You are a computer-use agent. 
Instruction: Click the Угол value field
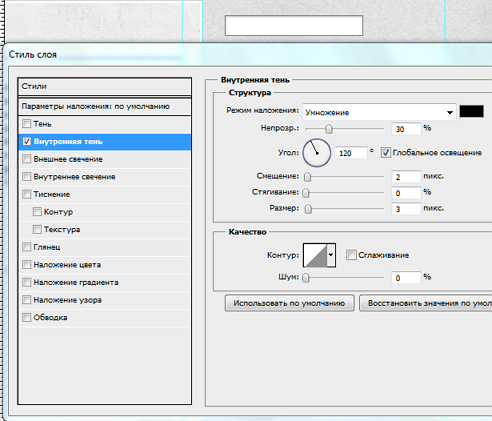click(x=351, y=153)
